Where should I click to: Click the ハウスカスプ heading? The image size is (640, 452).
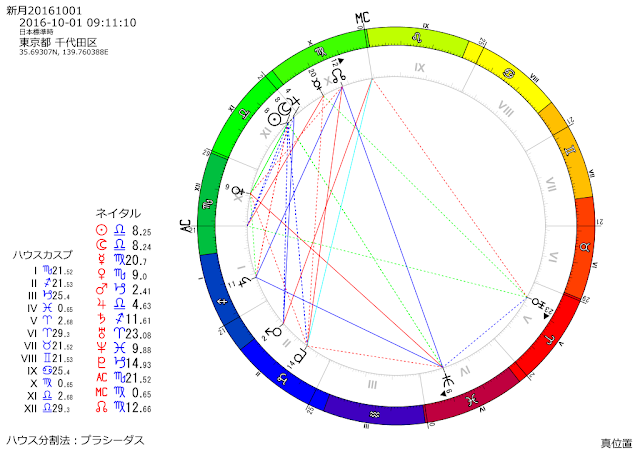[x=42, y=255]
